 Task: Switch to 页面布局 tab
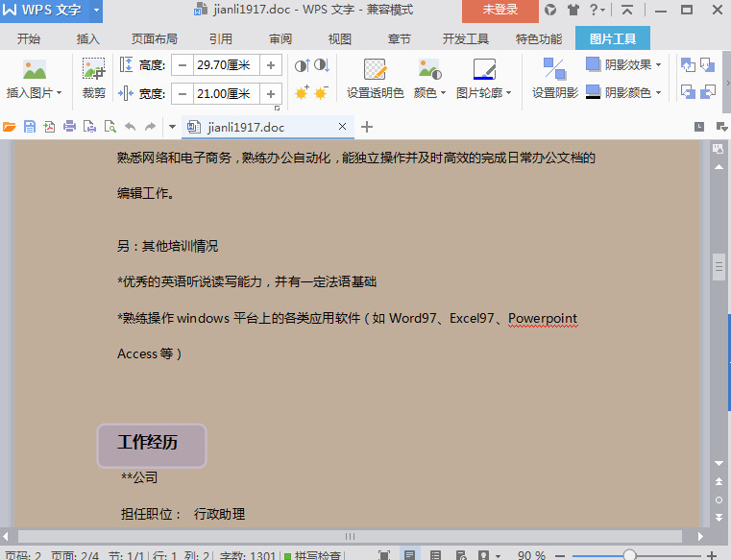tap(155, 38)
